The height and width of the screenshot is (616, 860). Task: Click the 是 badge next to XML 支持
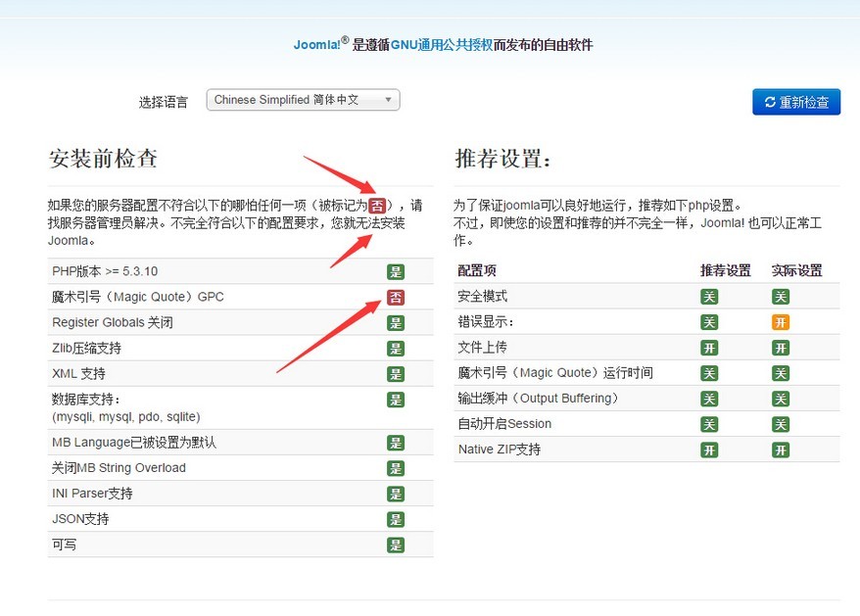point(395,373)
